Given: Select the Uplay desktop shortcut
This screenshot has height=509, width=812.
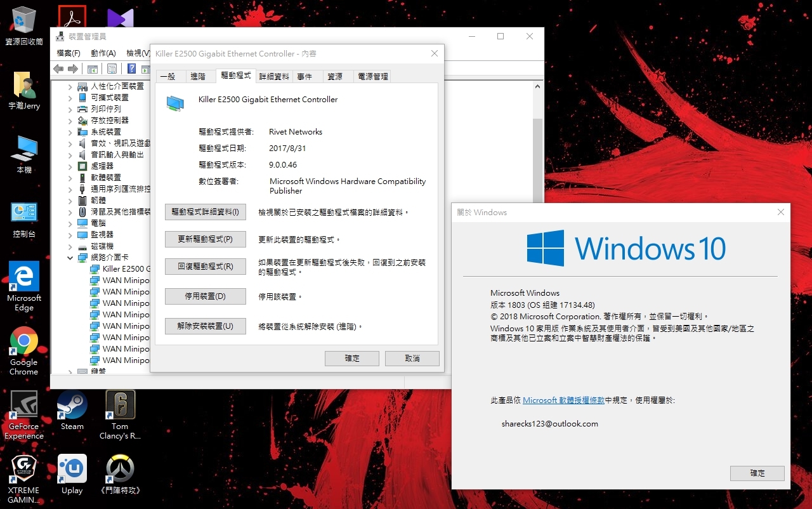Looking at the screenshot, I should coord(72,475).
